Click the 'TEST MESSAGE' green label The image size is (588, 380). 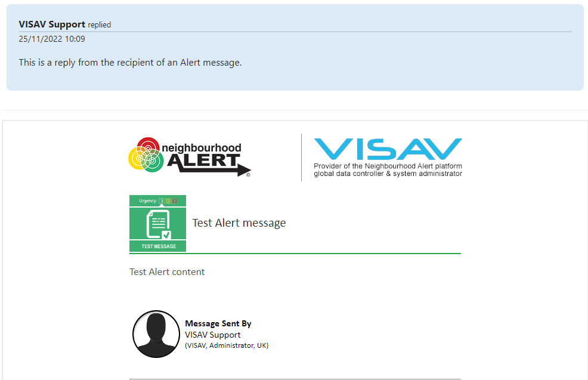(159, 246)
